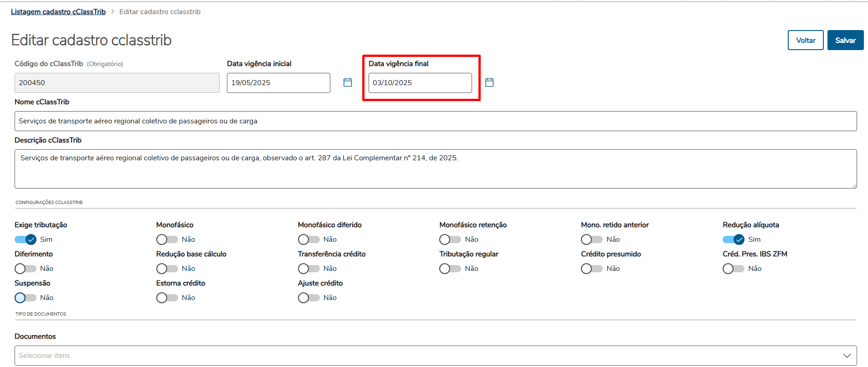
Task: Turn off Redução alíquota switch
Action: [733, 240]
